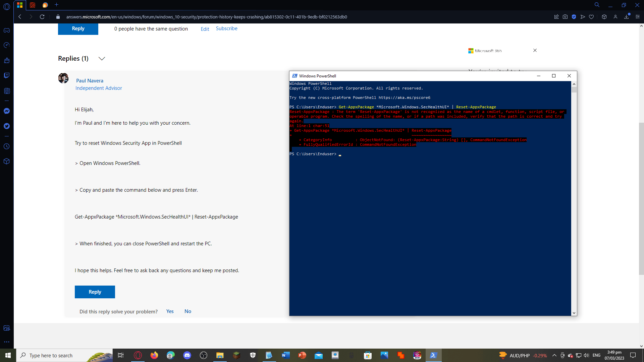Open a new browser tab
The height and width of the screenshot is (362, 644).
[x=56, y=5]
